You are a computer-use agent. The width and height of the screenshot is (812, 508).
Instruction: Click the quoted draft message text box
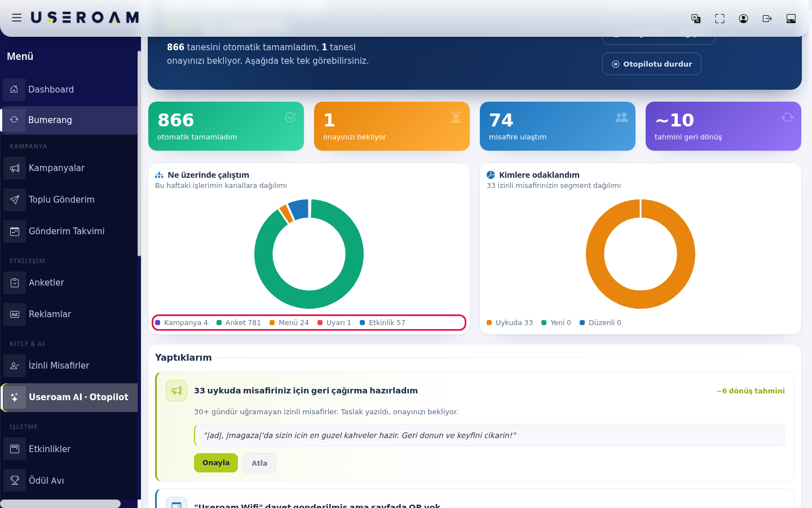click(x=489, y=435)
